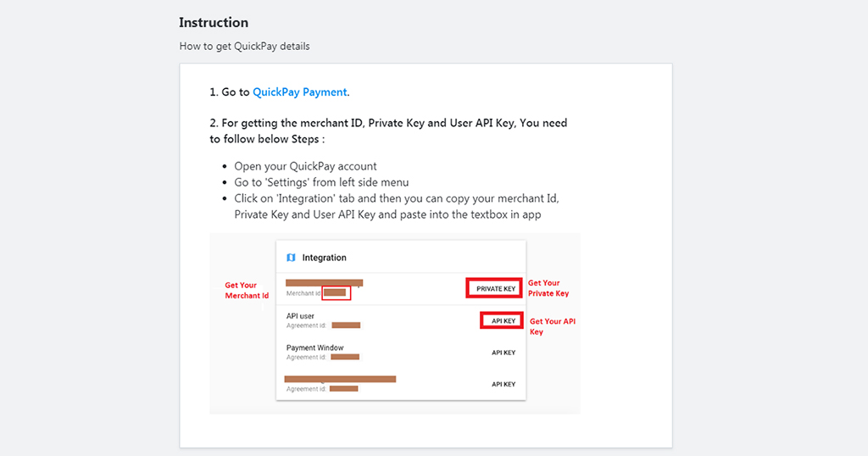Click the redacted merchant name bar
Image resolution: width=868 pixels, height=456 pixels.
click(324, 283)
